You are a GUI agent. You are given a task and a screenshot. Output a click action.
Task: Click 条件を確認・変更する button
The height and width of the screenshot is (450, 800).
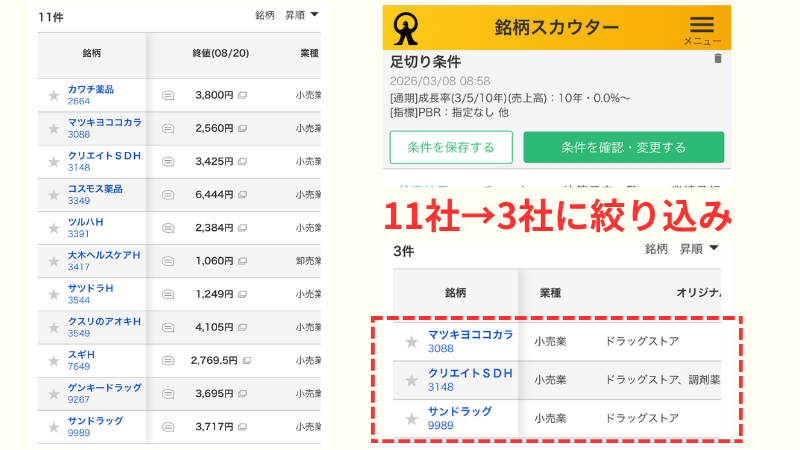623,147
